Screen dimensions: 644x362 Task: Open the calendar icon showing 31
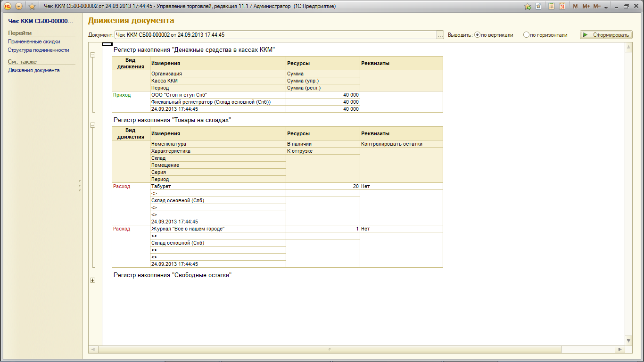(x=562, y=7)
